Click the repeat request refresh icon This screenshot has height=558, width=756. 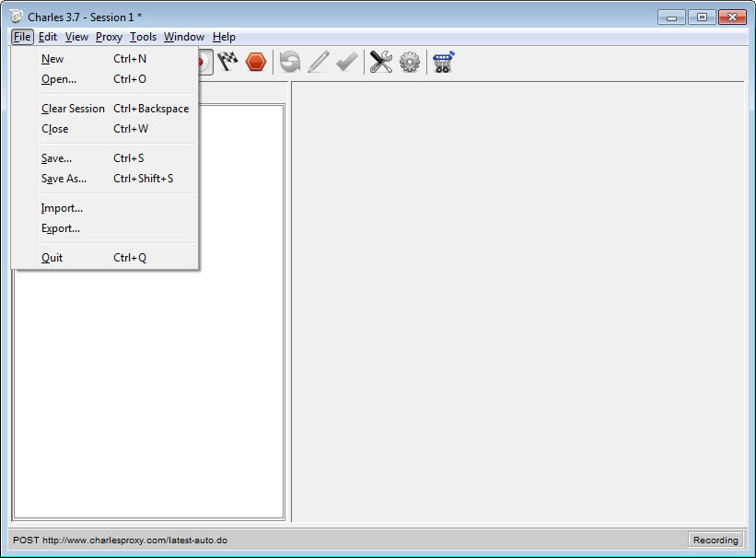290,62
